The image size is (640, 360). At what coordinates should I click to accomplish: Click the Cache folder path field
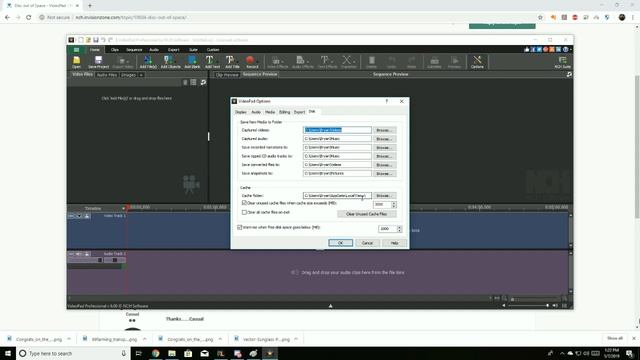(337, 196)
